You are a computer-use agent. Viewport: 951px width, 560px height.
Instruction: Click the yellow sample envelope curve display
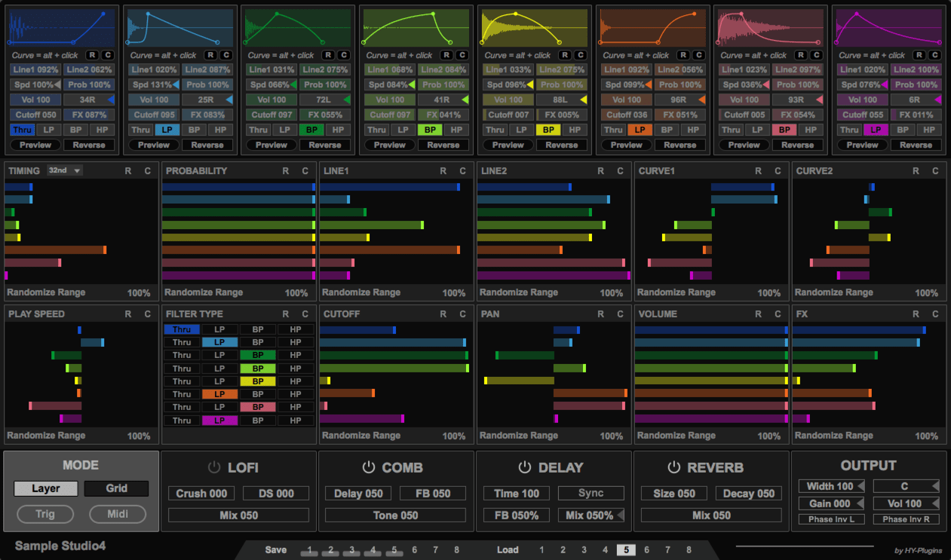coord(534,29)
